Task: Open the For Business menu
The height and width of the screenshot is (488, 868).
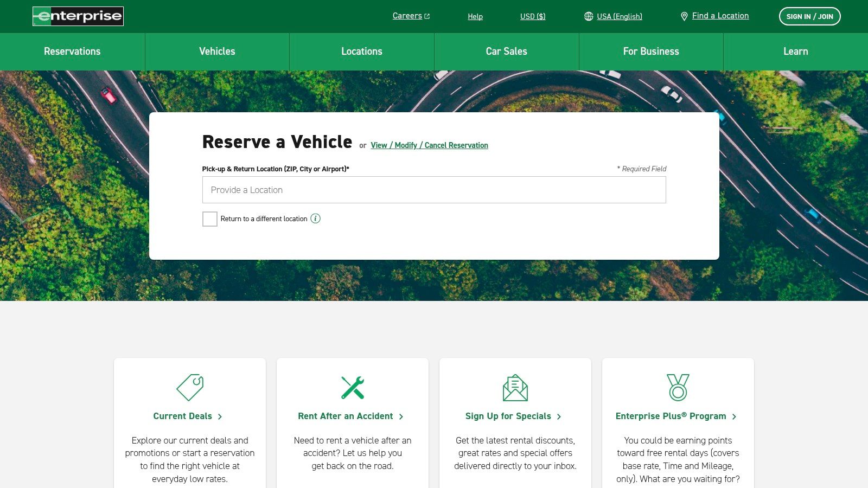Action: (x=651, y=52)
